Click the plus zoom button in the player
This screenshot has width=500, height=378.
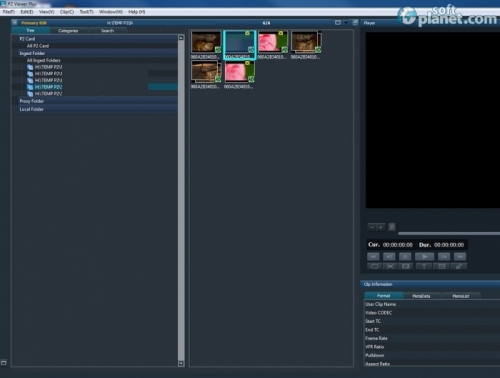(381, 227)
